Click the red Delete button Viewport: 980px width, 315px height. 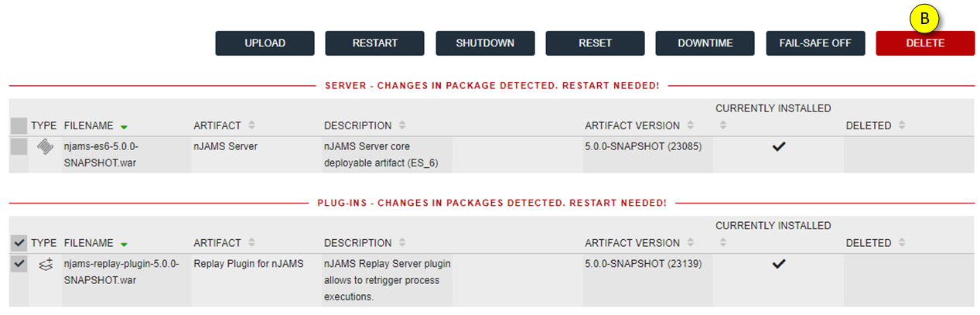[925, 43]
